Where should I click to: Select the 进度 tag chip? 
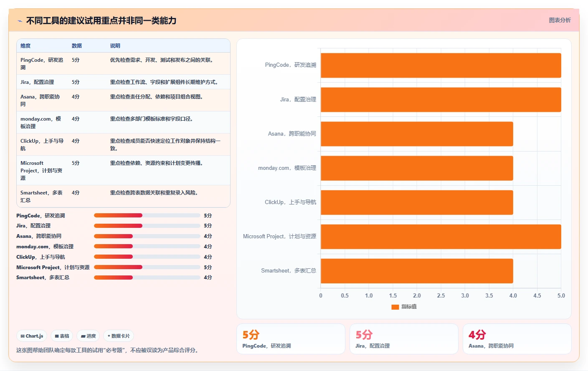tap(88, 336)
